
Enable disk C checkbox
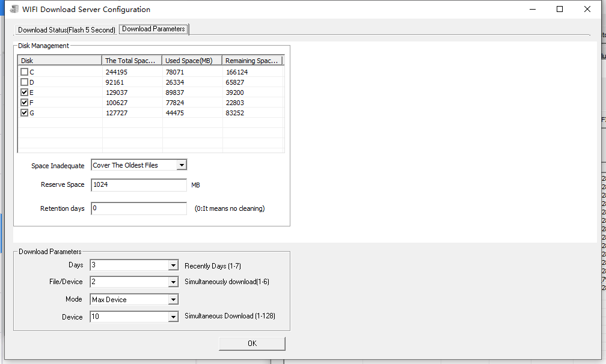click(x=25, y=72)
